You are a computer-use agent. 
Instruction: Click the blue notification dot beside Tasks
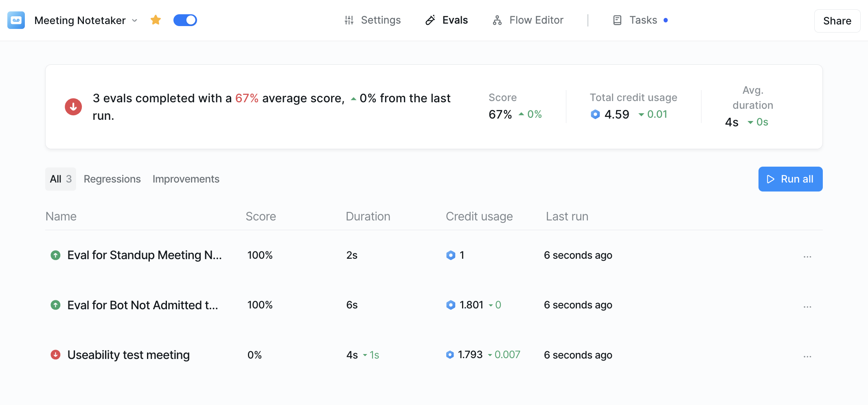666,20
